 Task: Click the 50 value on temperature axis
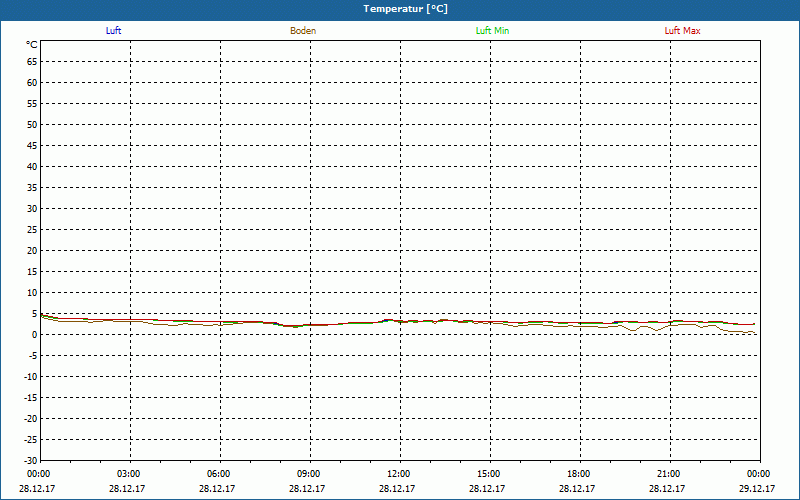32,125
